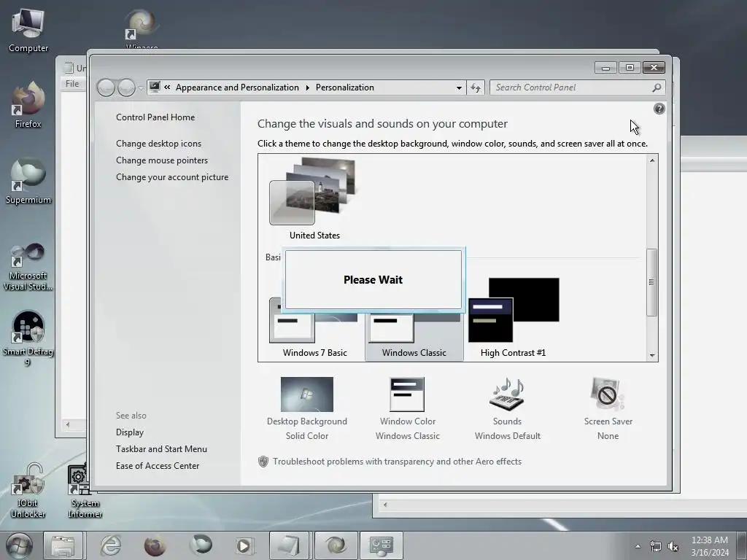Open Change mouse pointers link

[x=162, y=160]
